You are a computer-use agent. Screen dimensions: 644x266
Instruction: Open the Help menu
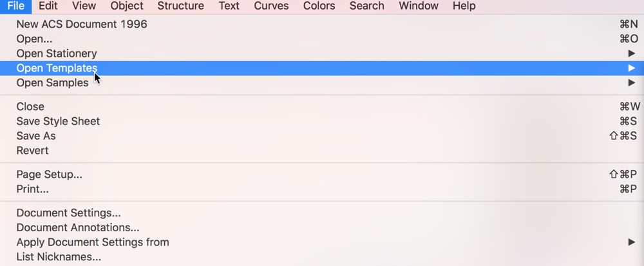[x=464, y=6]
